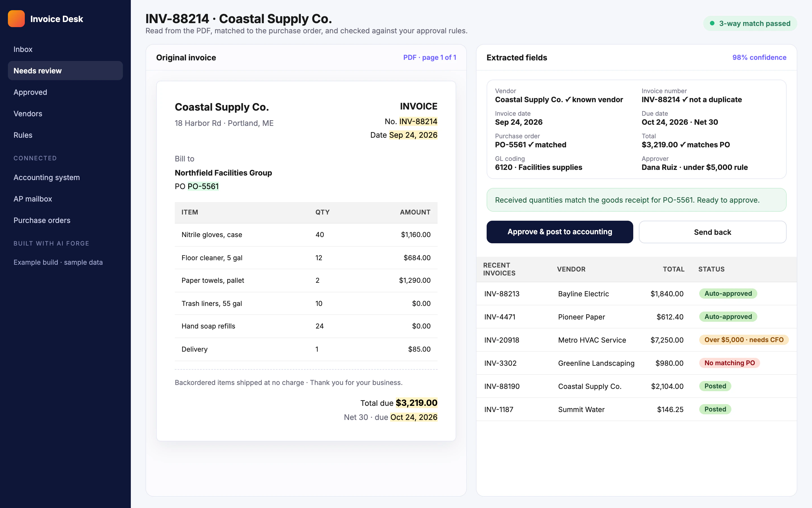Click the Nitrile gloves, case line item

click(x=306, y=235)
